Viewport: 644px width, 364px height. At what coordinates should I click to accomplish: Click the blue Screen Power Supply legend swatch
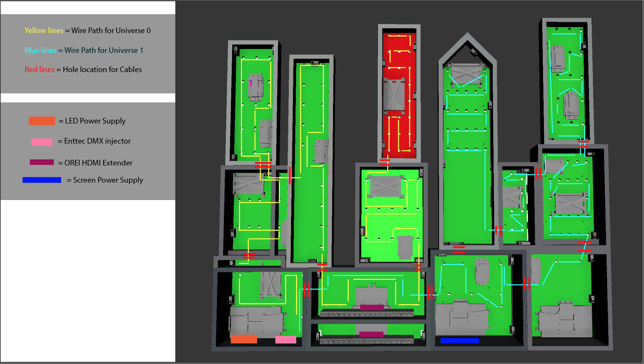[x=42, y=180]
